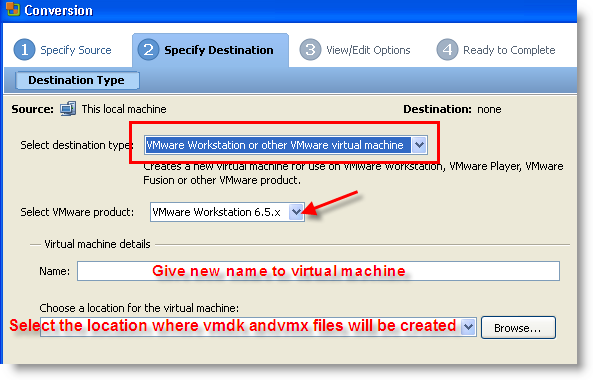Go to step 1 Specify Source
Image resolution: width=593 pixels, height=380 pixels.
(63, 50)
